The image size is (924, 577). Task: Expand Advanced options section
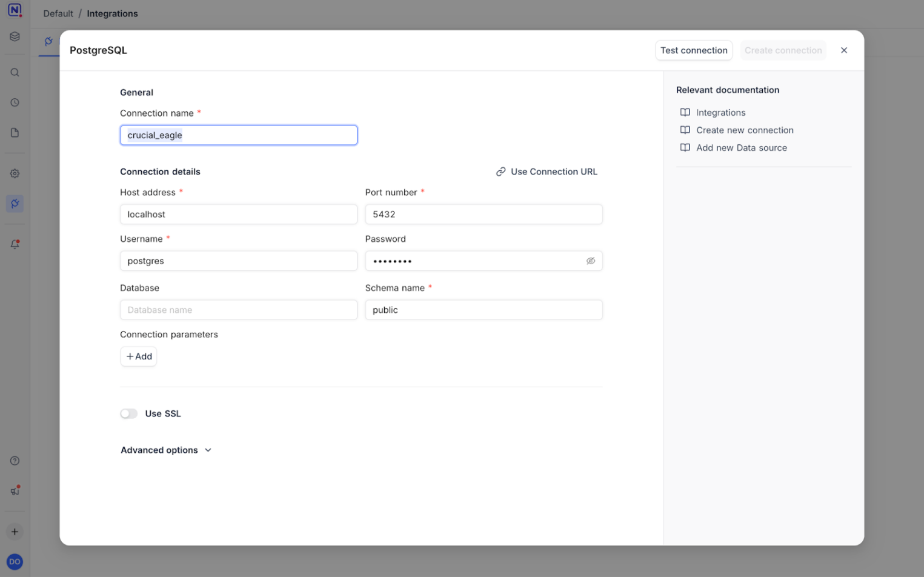pos(166,450)
